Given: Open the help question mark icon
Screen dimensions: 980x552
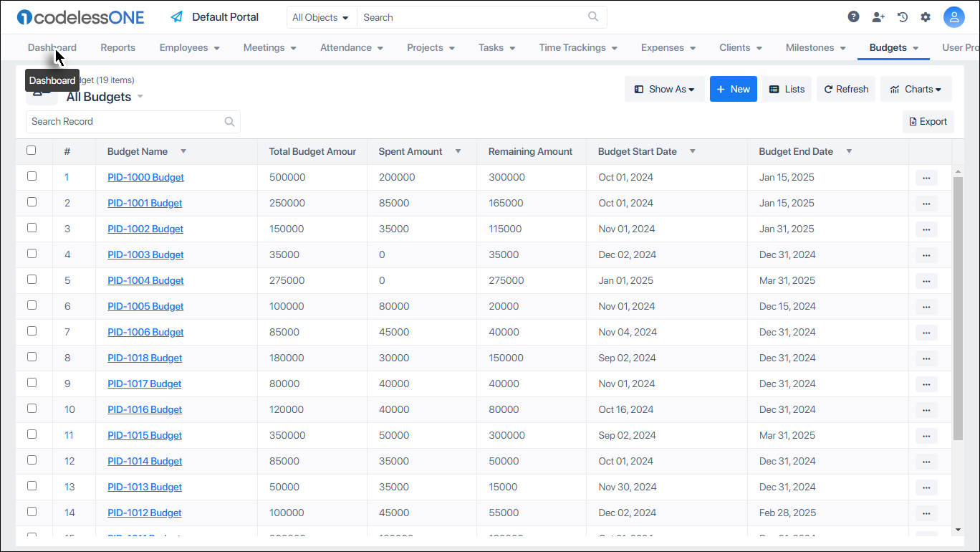Looking at the screenshot, I should pos(853,16).
